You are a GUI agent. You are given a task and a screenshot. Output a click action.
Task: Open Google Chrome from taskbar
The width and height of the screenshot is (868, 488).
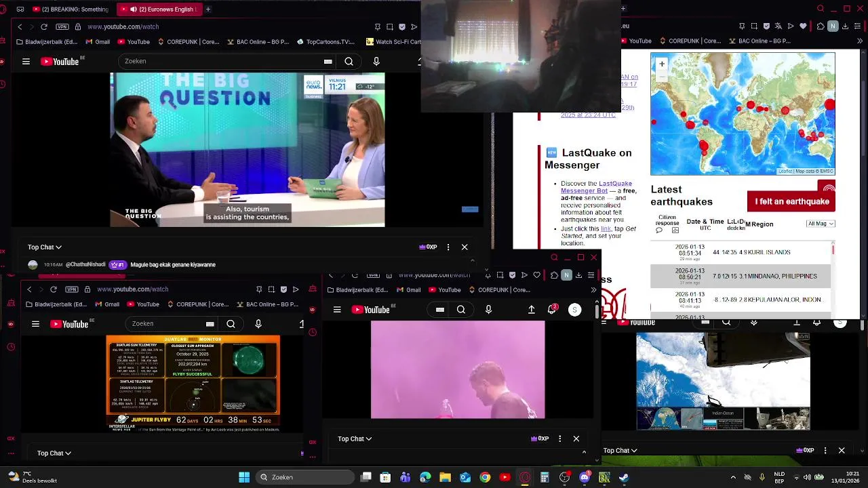pos(485,477)
